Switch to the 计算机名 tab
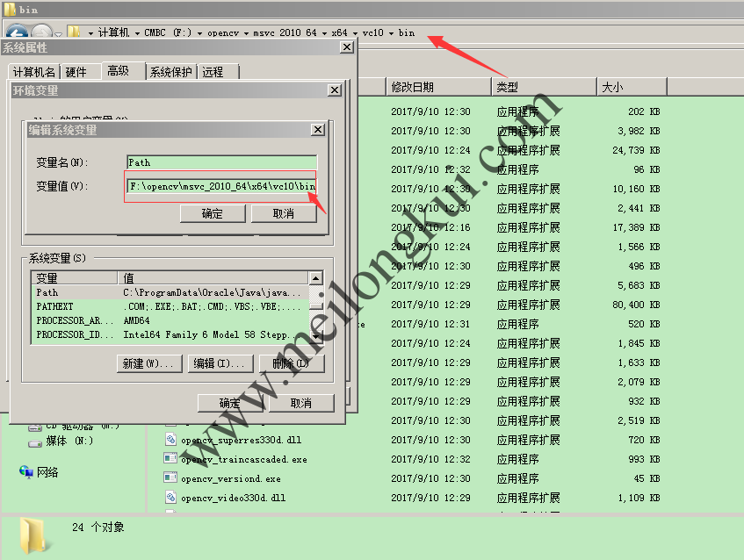 coord(34,72)
